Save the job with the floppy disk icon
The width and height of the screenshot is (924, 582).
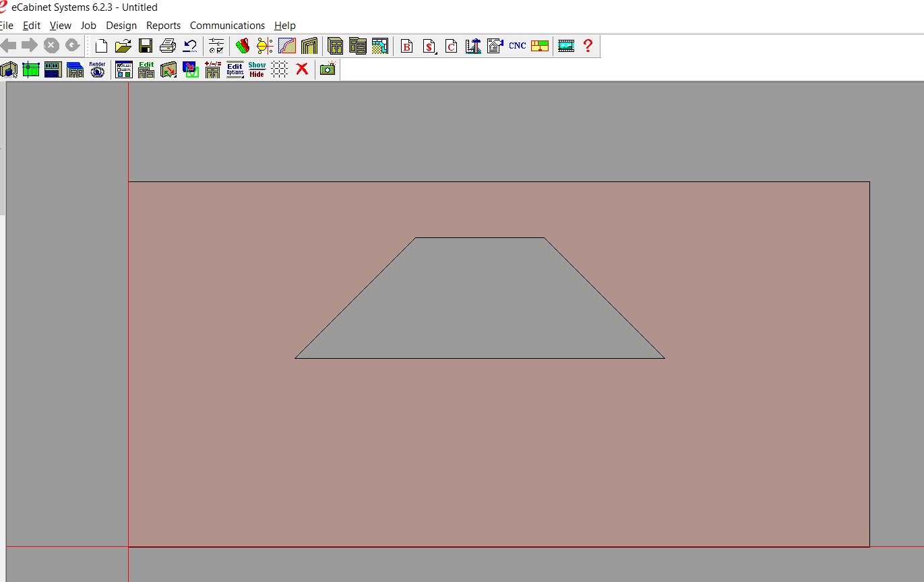pos(145,46)
